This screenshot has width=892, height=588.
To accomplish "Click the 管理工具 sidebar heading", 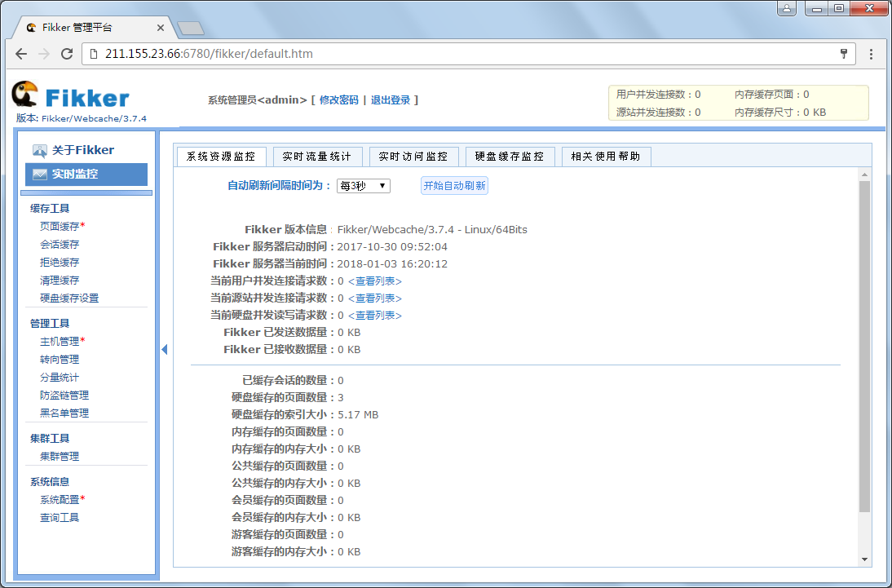I will coord(50,323).
